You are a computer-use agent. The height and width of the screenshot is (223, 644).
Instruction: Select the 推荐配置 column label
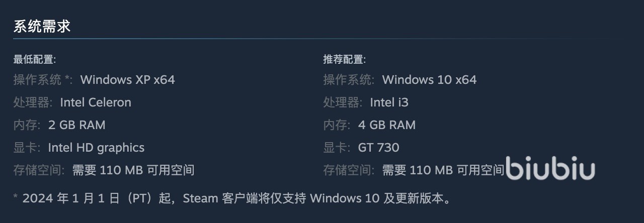(344, 59)
